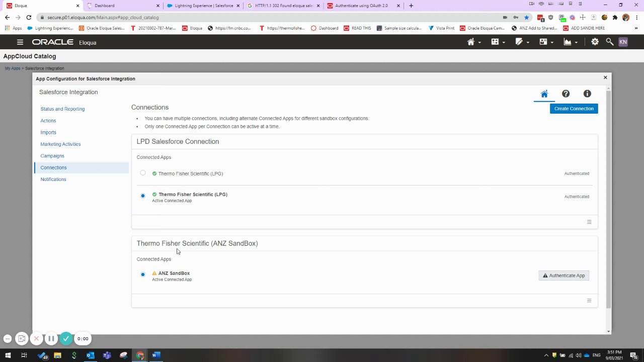Screen dimensions: 644x362
Task: Open the Actions section
Action: 48,121
